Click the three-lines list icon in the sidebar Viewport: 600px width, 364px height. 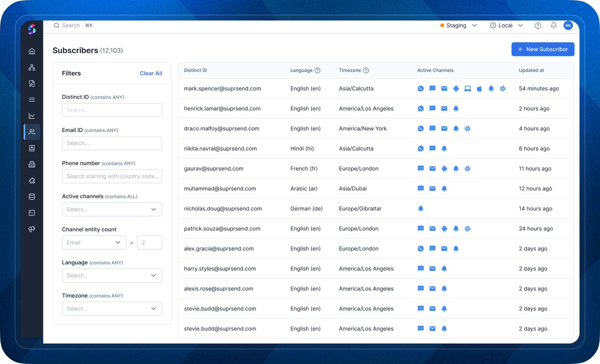click(32, 100)
